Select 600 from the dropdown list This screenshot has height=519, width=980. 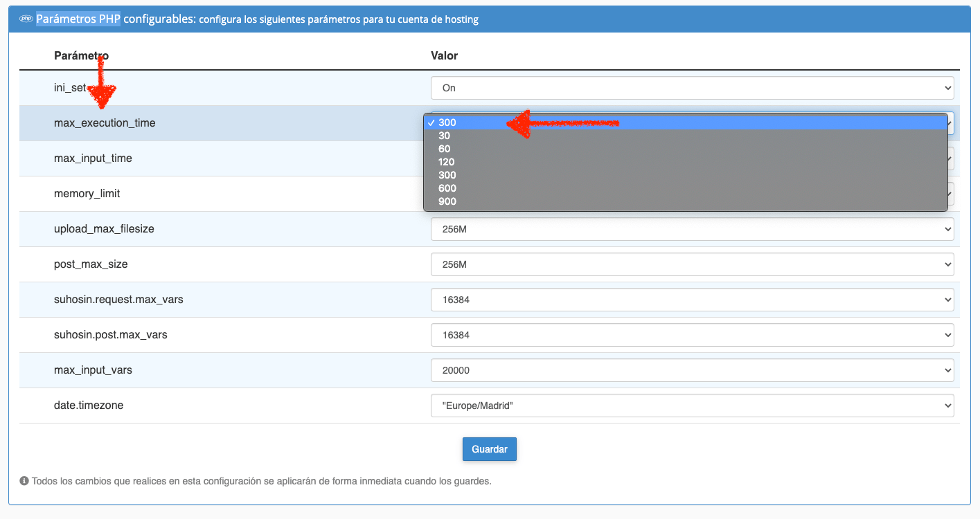[685, 188]
